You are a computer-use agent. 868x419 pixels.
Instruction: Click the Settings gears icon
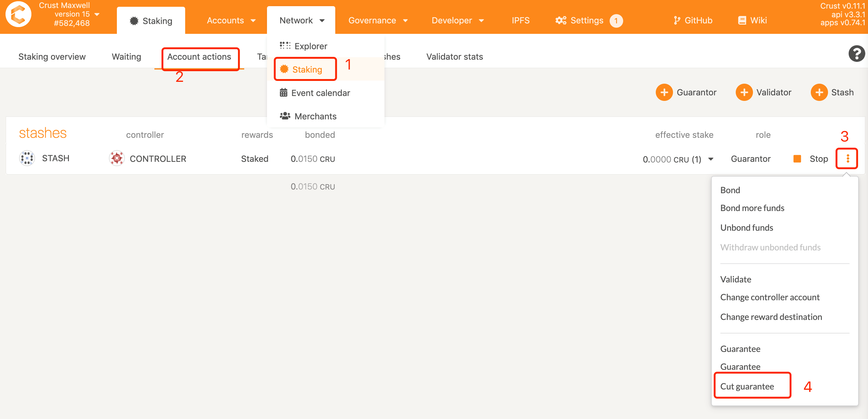tap(561, 21)
